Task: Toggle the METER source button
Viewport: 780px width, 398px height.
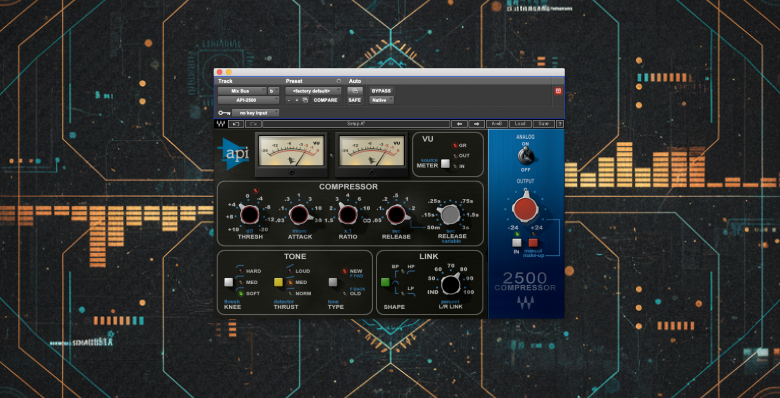Action: tap(445, 164)
